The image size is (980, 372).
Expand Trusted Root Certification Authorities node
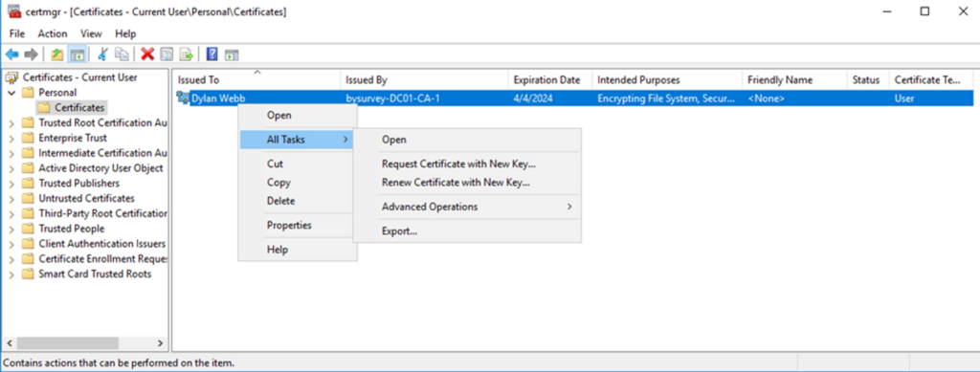(x=11, y=123)
